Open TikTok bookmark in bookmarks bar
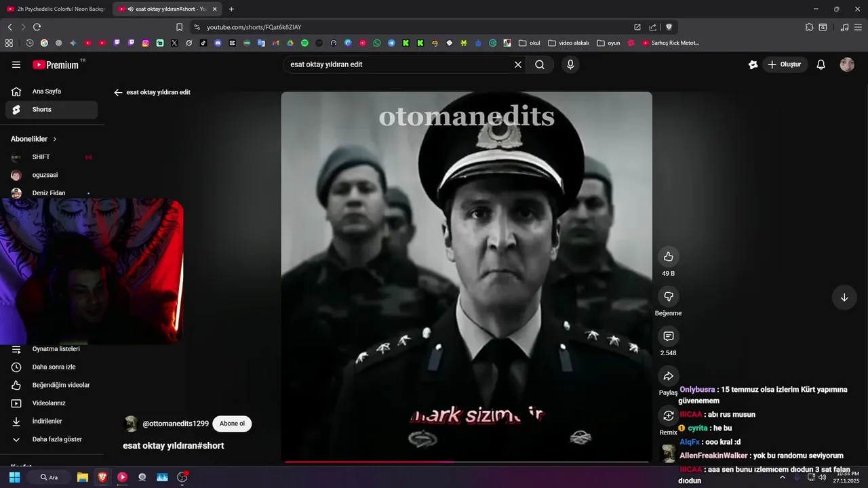This screenshot has height=488, width=868. pos(203,43)
